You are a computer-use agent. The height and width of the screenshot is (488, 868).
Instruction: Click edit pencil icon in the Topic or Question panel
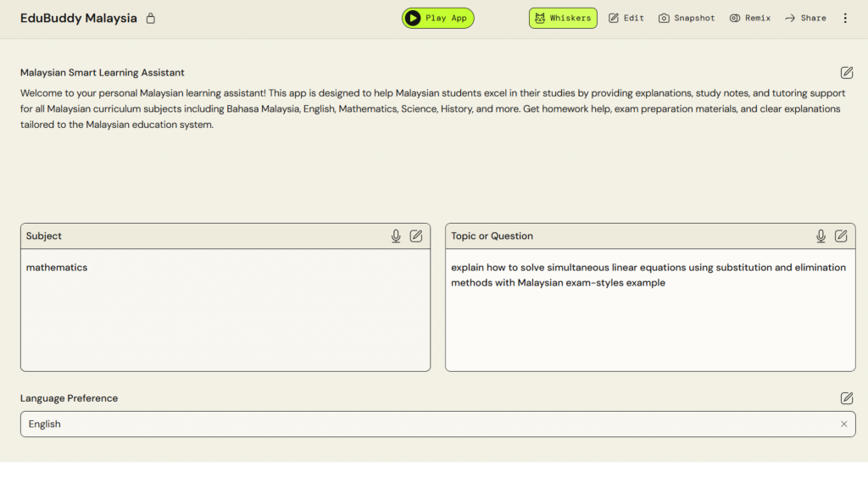(841, 236)
